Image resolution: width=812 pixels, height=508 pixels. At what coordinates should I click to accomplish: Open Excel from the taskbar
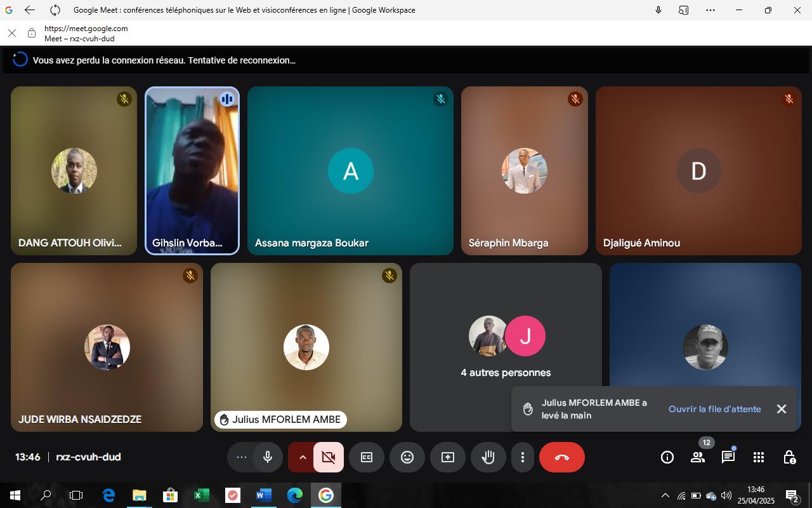[201, 495]
